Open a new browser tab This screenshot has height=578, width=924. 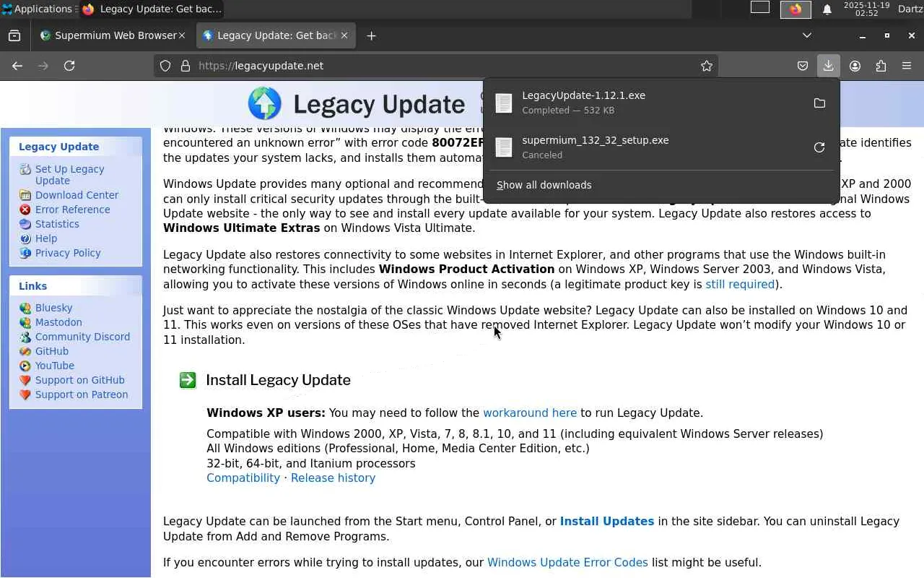[x=371, y=35]
